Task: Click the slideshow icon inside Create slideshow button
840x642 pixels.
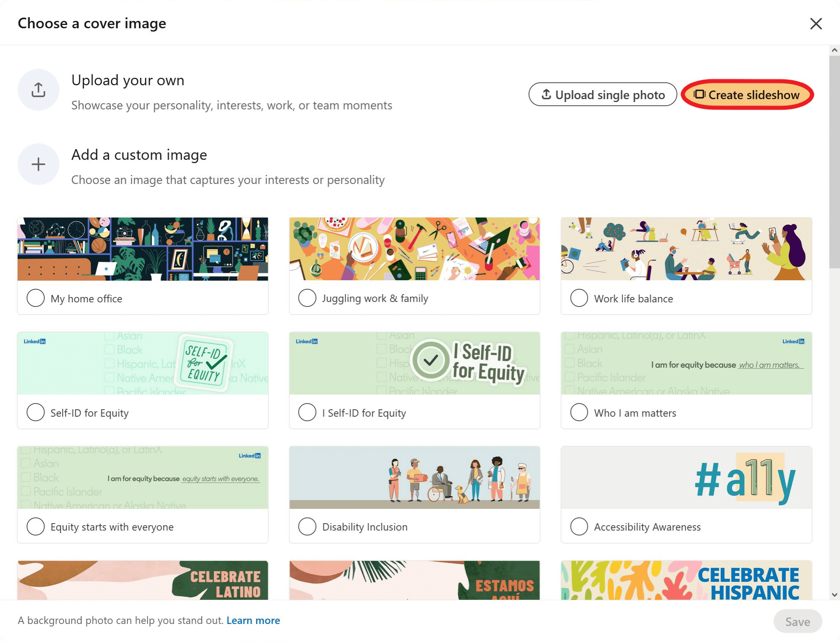Action: point(700,94)
